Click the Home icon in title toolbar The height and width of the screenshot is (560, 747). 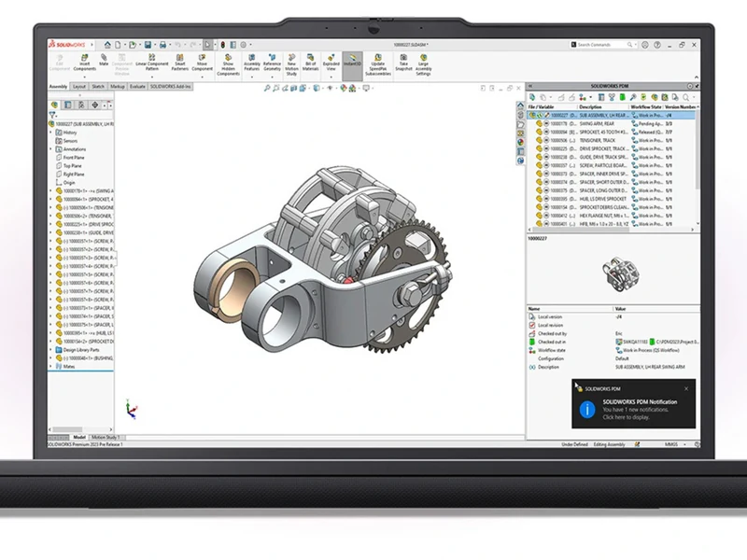(x=107, y=45)
